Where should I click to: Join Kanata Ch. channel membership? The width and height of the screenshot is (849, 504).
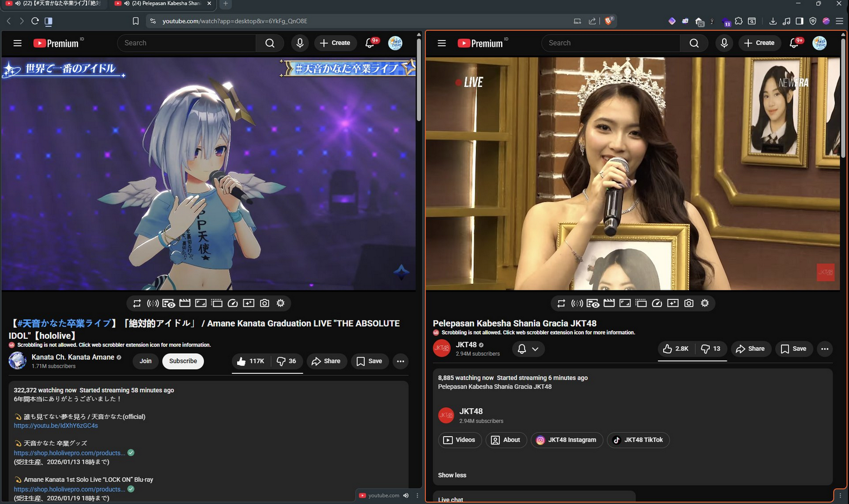click(x=145, y=361)
